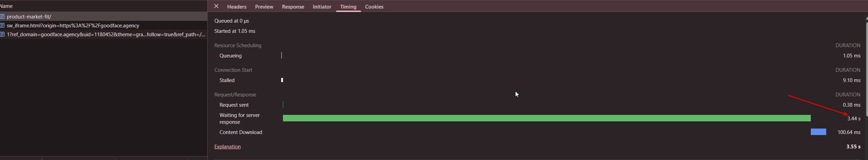Click document icon beside product-market-fit/ request
This screenshot has width=868, height=160.
tap(2, 16)
